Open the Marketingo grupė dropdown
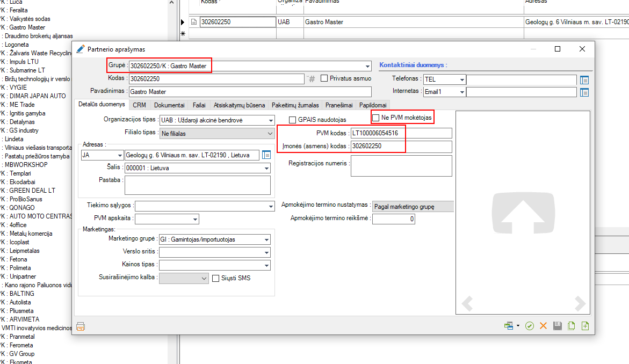 (266, 239)
